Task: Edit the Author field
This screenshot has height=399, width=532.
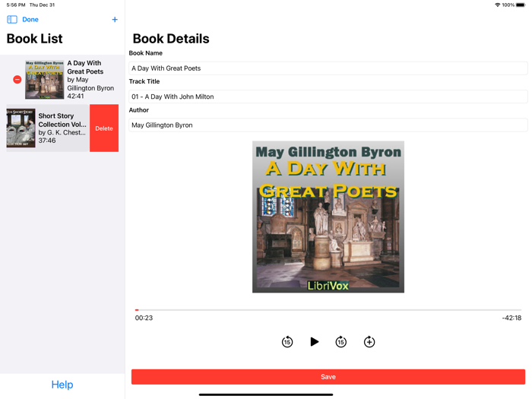Action: [328, 125]
